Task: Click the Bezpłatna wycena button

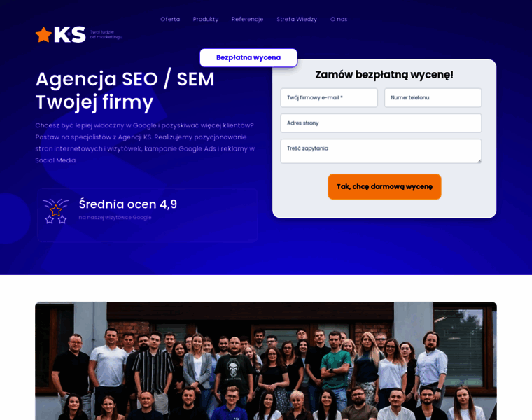Action: tap(248, 57)
